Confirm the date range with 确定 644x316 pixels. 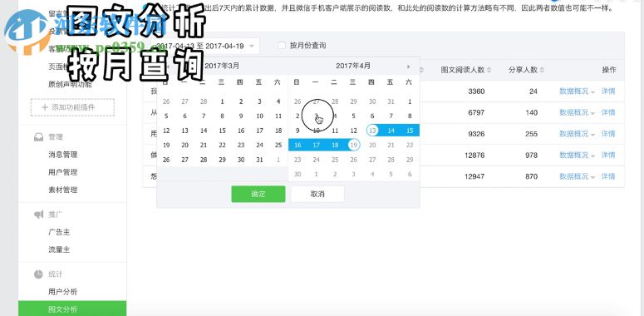coord(258,194)
